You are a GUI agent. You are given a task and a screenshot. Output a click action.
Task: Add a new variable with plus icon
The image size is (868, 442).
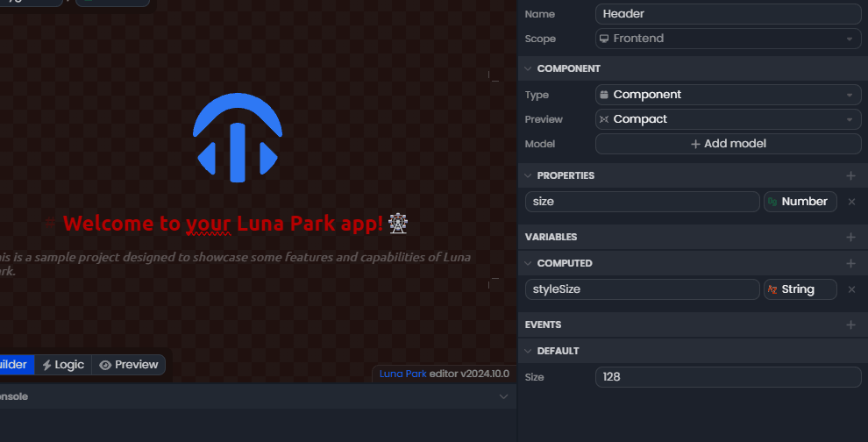click(x=850, y=237)
